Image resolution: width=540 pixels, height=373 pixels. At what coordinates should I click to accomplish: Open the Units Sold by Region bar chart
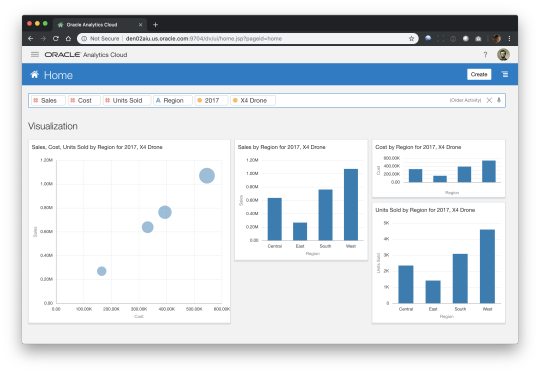(438, 263)
